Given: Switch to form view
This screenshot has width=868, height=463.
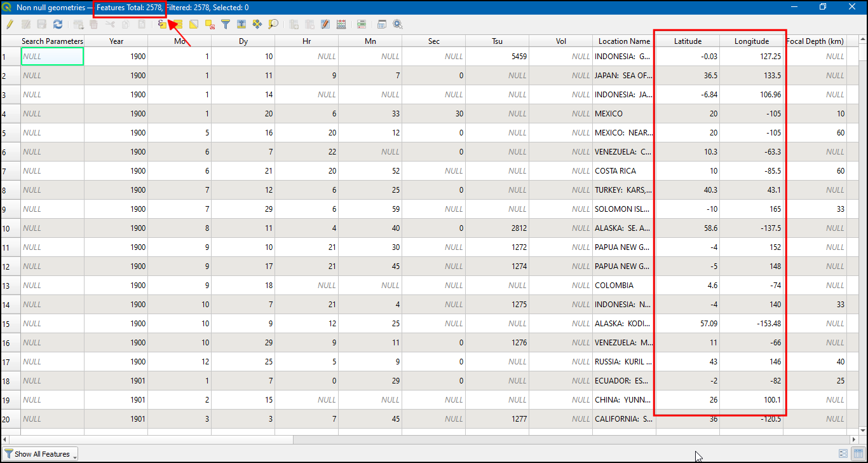Looking at the screenshot, I should tap(843, 454).
